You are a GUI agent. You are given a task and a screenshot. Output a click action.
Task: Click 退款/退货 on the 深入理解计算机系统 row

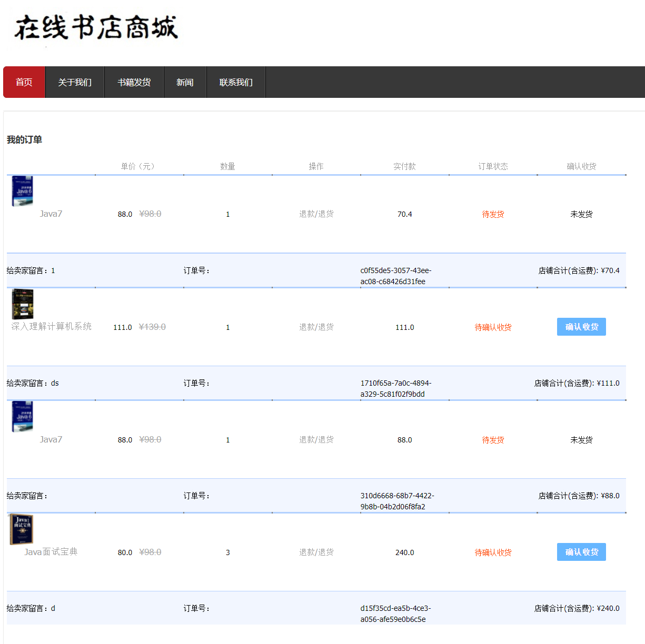click(315, 327)
